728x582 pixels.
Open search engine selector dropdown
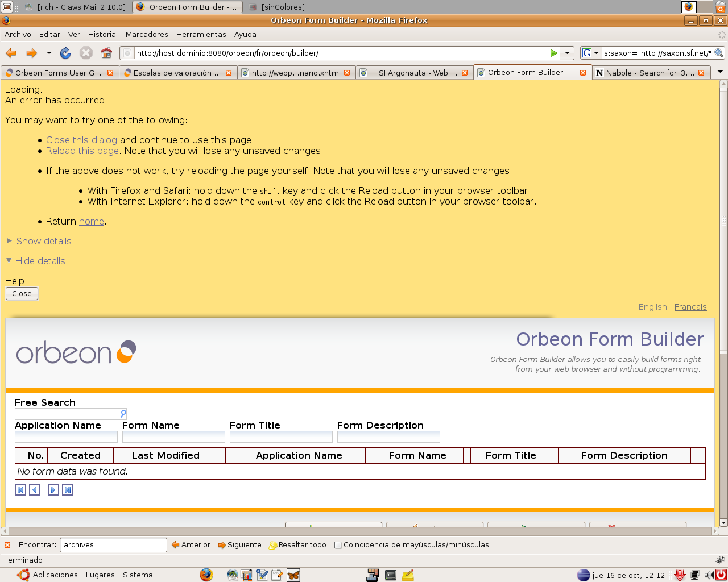(590, 53)
